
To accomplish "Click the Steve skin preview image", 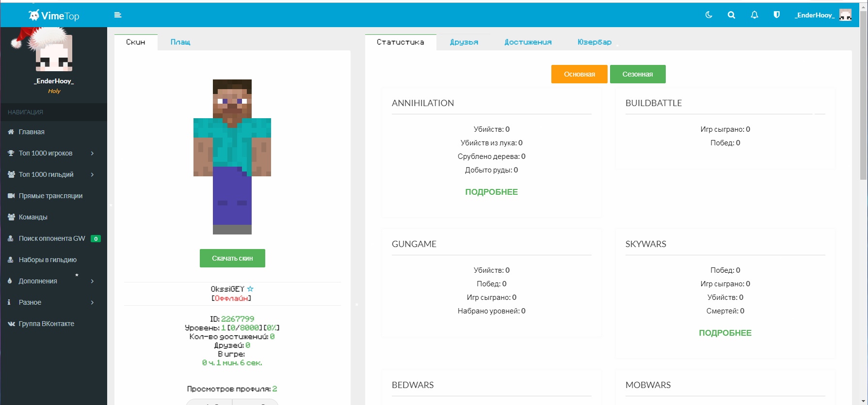I will 232,157.
